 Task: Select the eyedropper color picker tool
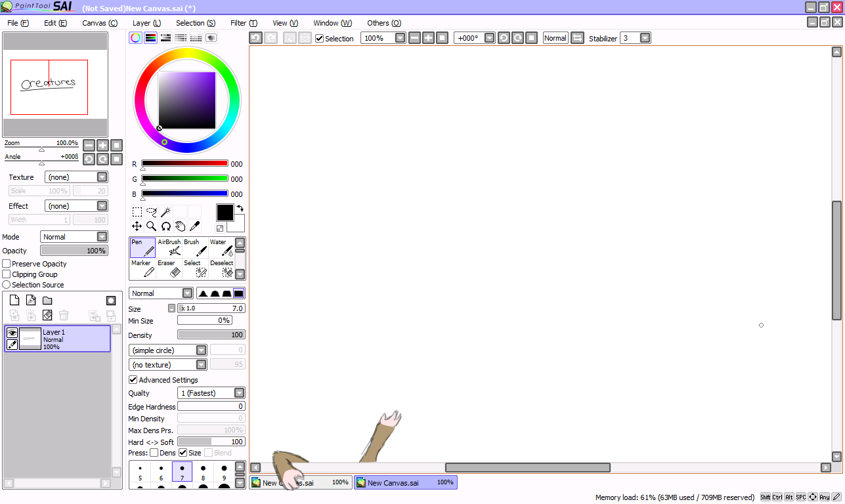pos(194,226)
